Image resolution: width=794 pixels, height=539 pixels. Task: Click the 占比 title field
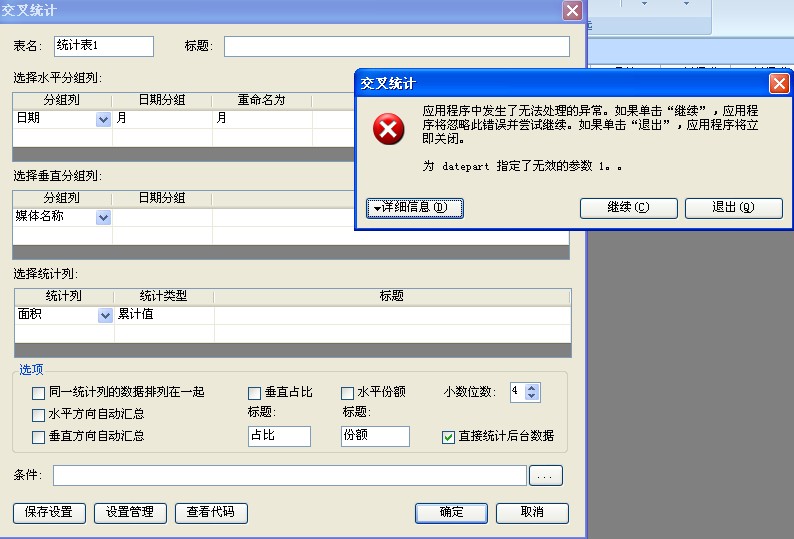(280, 436)
